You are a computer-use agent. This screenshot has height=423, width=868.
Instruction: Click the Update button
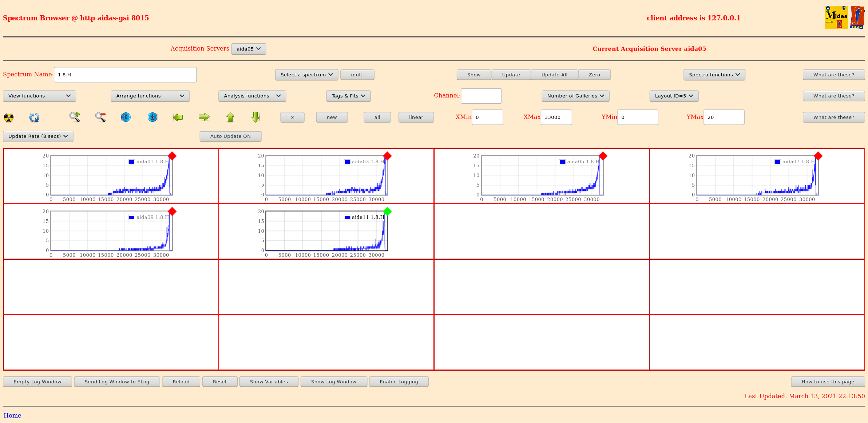pos(511,75)
